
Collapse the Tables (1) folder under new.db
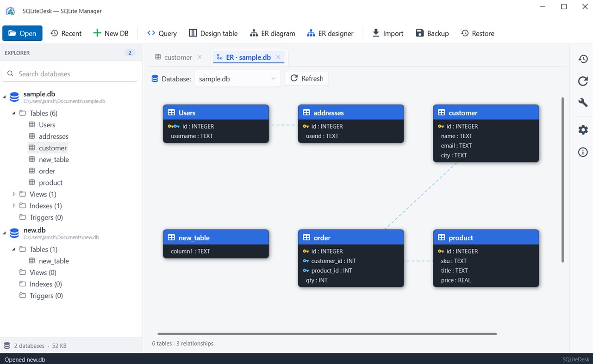click(14, 249)
